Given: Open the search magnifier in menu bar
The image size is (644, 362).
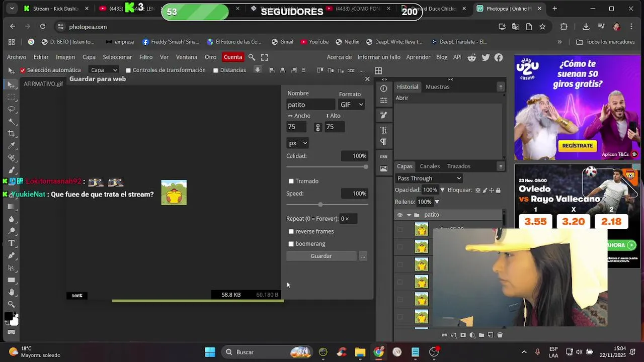Looking at the screenshot, I should pyautogui.click(x=252, y=57).
